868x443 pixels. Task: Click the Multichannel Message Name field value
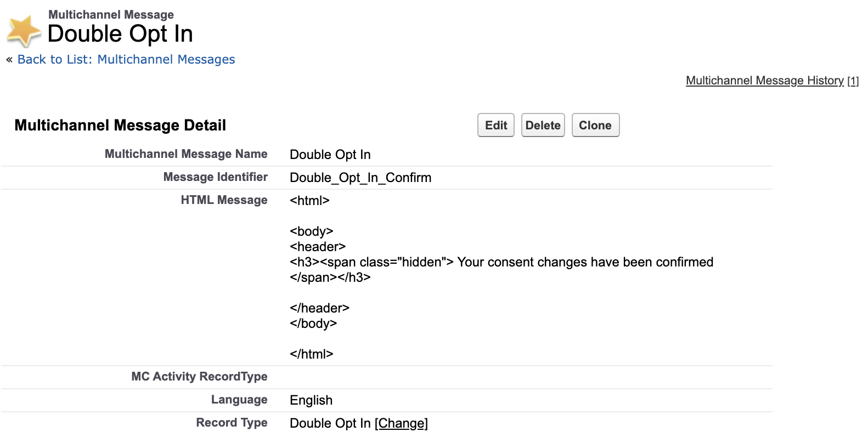pyautogui.click(x=330, y=155)
